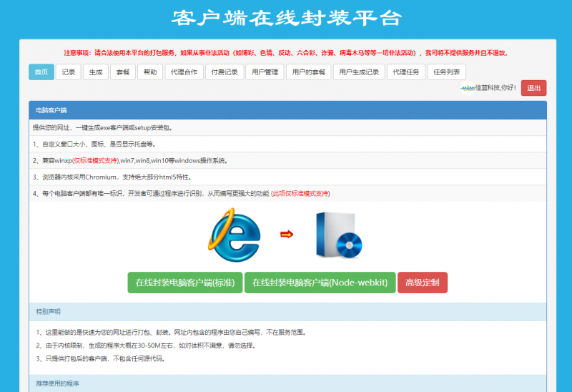572x392 pixels.
Task: Click the user avatar logo beside 佳蓝科技
Action: pyautogui.click(x=468, y=88)
